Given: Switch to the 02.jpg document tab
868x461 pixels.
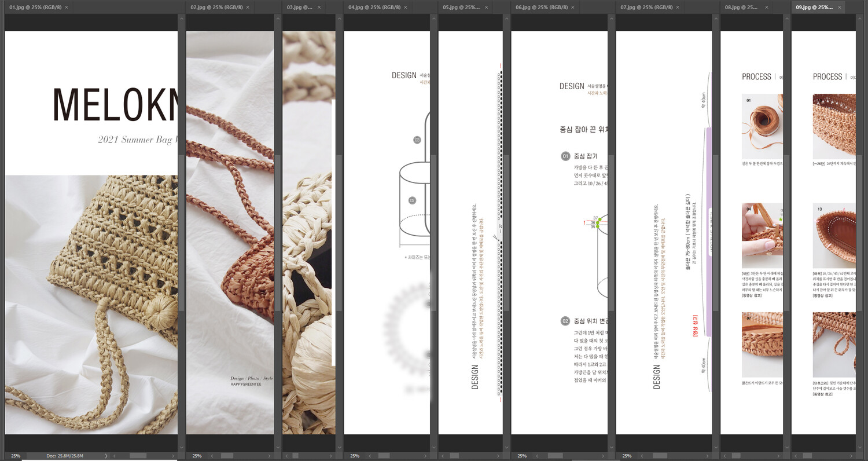Looking at the screenshot, I should point(218,7).
